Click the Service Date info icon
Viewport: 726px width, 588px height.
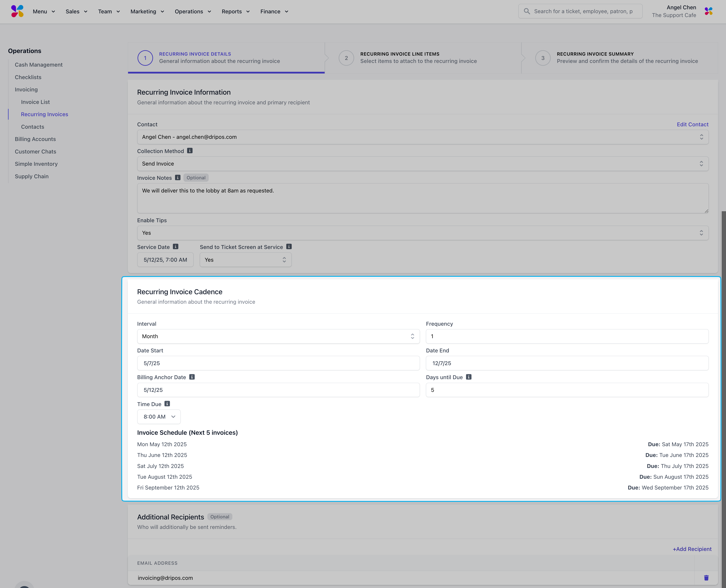point(175,247)
